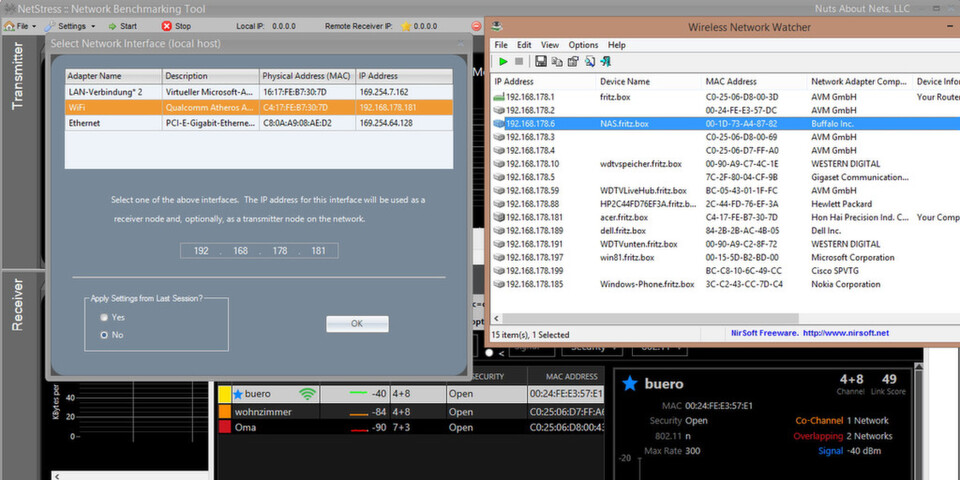This screenshot has width=960, height=480.
Task: Click router icon of 192.168.178.1 row
Action: coord(498,97)
